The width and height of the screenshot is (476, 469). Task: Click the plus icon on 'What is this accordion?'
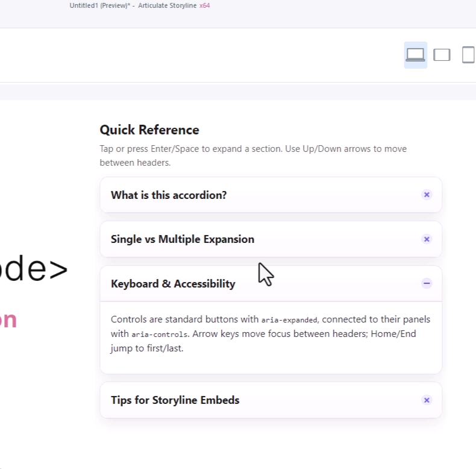click(427, 195)
